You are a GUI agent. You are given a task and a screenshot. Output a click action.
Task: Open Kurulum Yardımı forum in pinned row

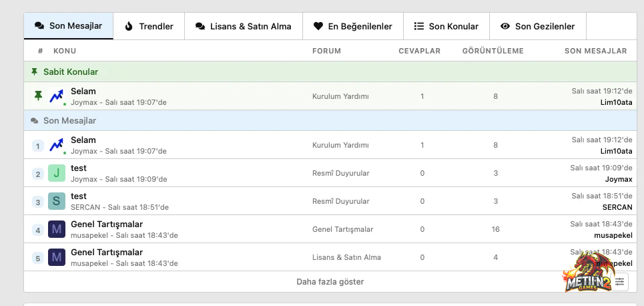coord(340,96)
